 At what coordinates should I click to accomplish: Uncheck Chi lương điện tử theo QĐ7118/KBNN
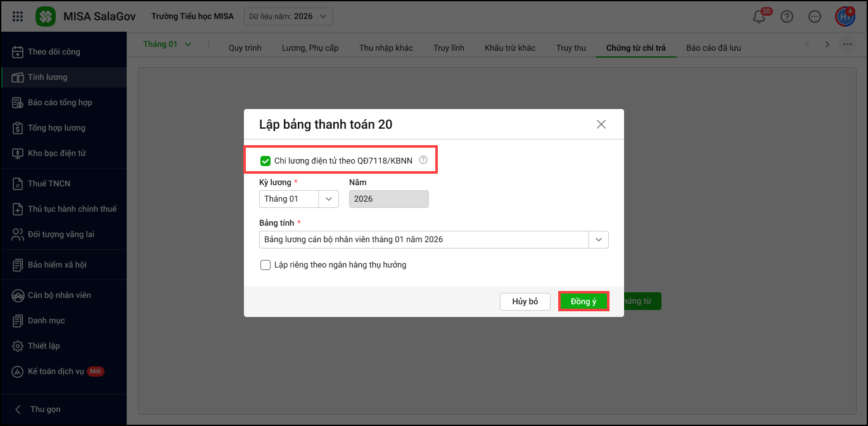coord(265,161)
